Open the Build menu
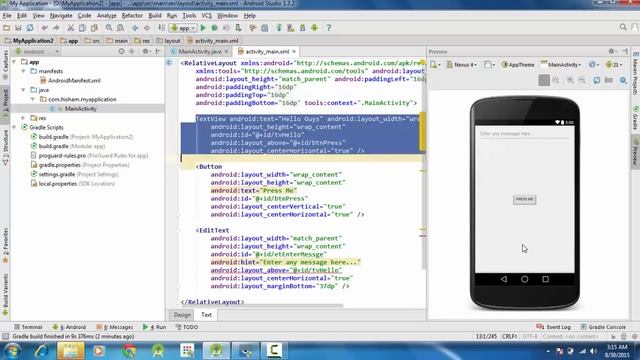 tap(155, 16)
